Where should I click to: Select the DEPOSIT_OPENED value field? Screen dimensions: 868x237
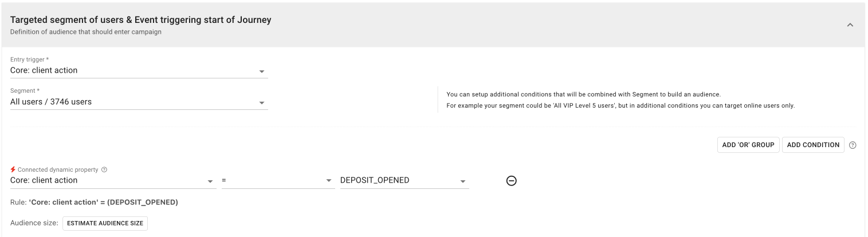[398, 180]
